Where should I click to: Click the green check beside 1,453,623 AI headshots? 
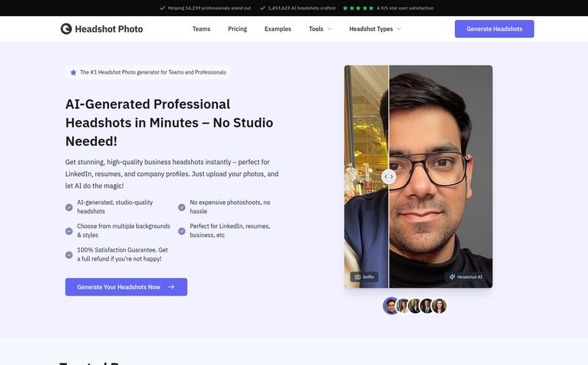pyautogui.click(x=262, y=8)
